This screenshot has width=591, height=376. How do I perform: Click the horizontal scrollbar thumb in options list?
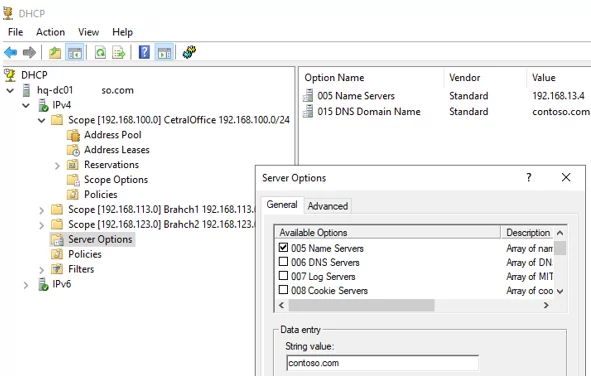click(361, 305)
